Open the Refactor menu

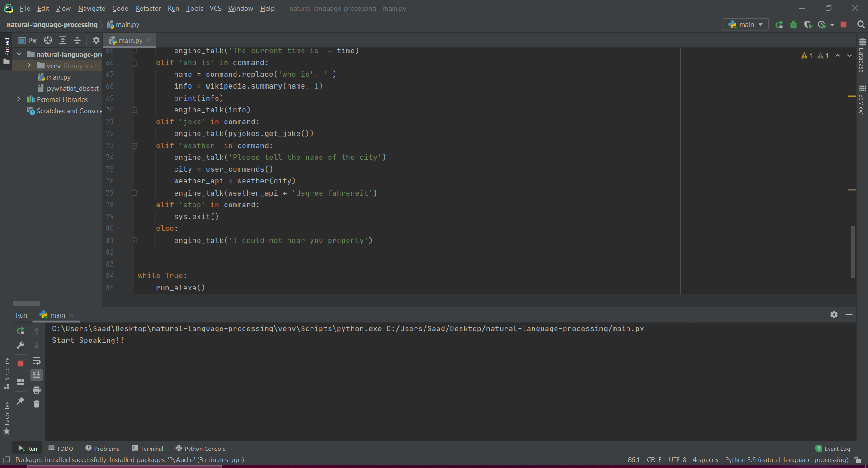pos(148,9)
